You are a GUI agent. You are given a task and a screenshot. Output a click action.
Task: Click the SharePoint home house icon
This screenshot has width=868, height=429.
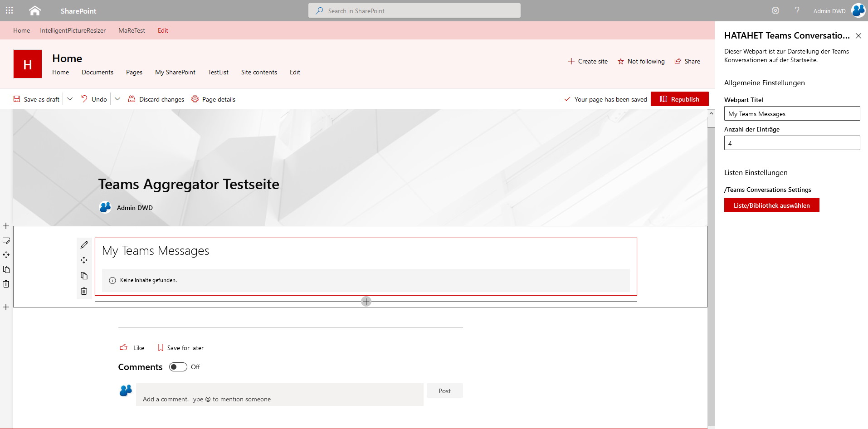[34, 10]
